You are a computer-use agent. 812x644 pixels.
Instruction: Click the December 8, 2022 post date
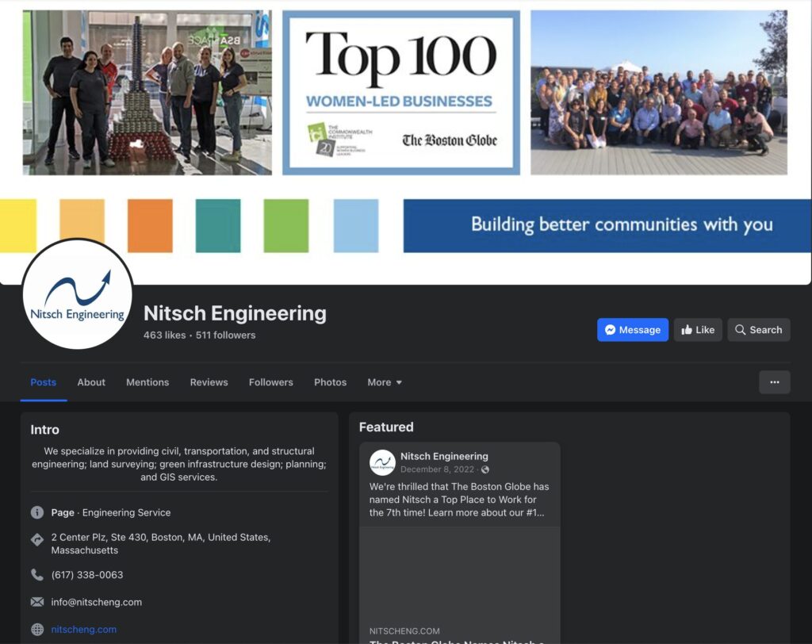coord(437,470)
